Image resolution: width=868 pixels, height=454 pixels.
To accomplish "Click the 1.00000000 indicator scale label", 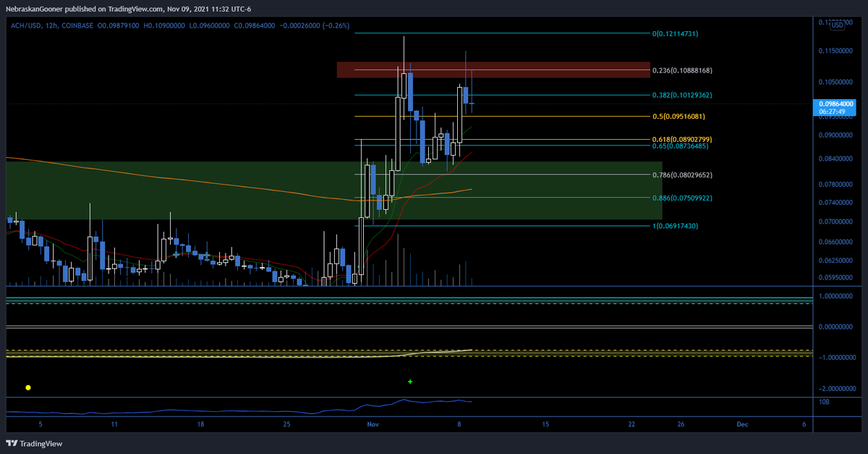I will point(837,296).
